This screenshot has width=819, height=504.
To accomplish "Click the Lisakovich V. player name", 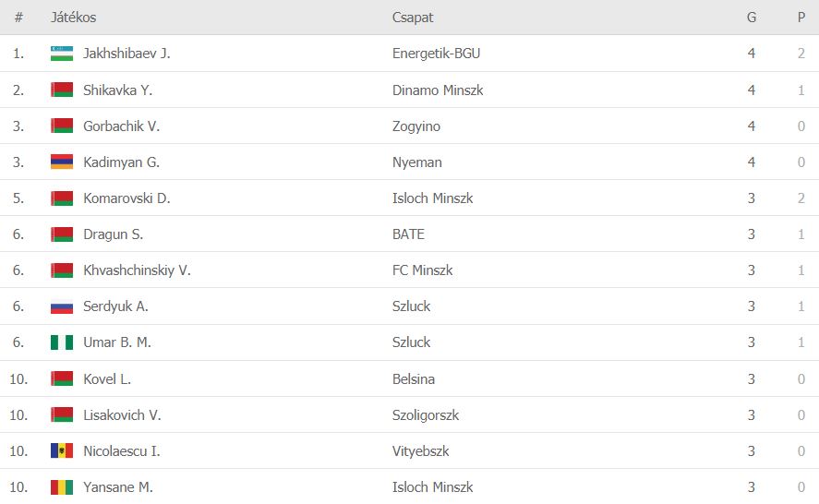I will [122, 414].
